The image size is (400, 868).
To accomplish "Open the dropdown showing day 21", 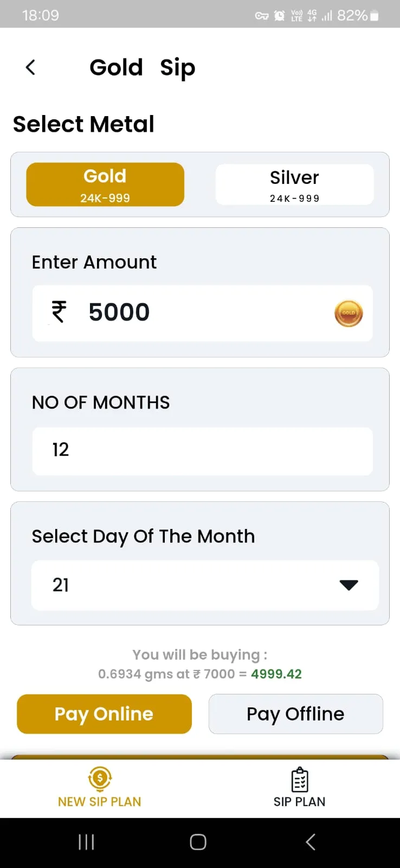I will (x=205, y=585).
